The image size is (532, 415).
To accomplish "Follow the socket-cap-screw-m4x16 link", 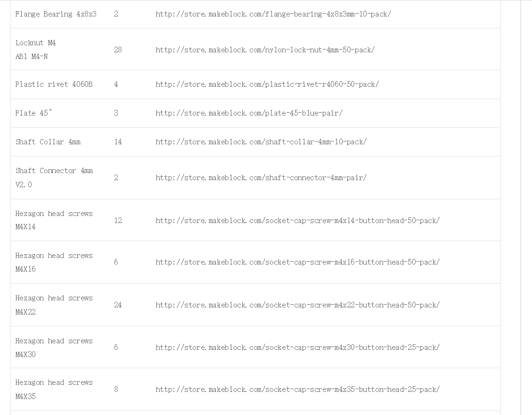I will pos(297,262).
